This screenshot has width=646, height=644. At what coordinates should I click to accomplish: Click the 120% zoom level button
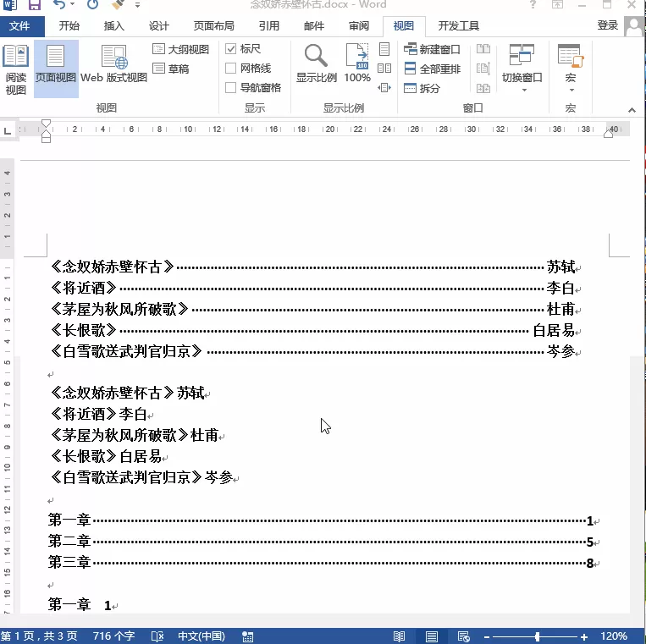tap(614, 636)
